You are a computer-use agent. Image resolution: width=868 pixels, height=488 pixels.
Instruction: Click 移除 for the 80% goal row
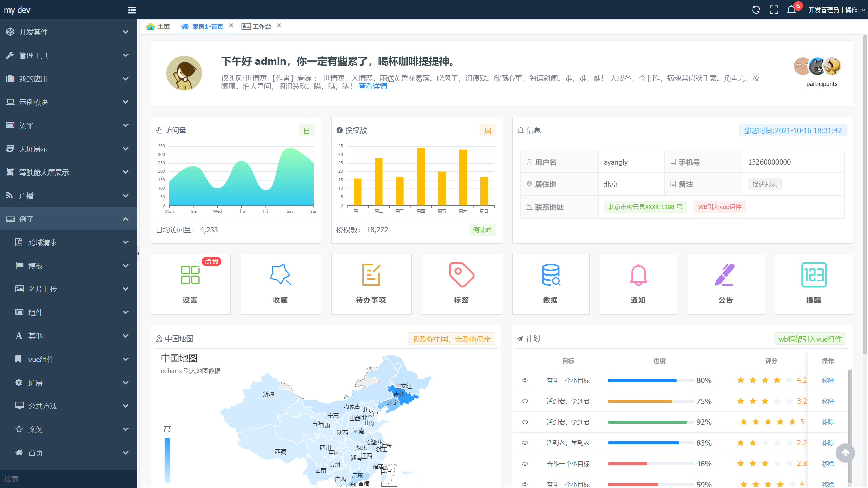point(828,380)
